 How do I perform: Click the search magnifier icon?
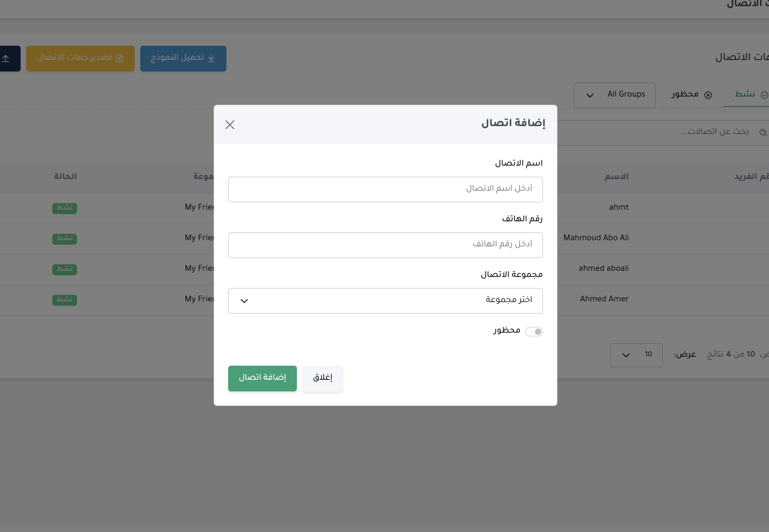pos(764,132)
